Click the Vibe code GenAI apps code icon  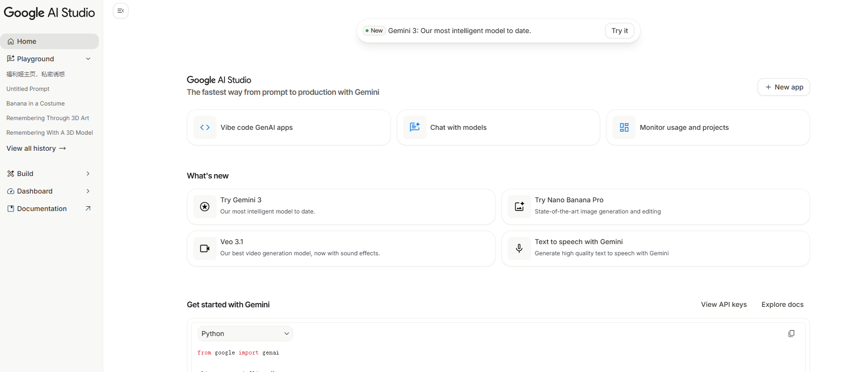(205, 127)
